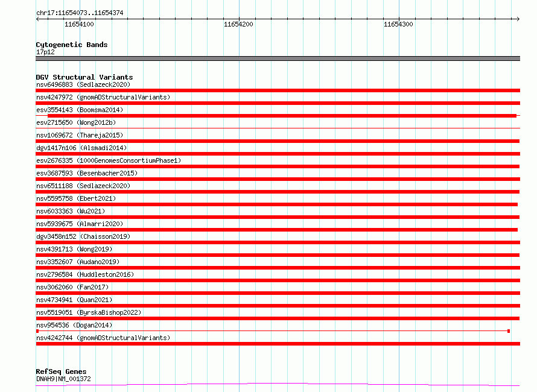Screen dimensions: 537x392
Task: Select the DGV Structural Variants track title
Action: coord(84,77)
